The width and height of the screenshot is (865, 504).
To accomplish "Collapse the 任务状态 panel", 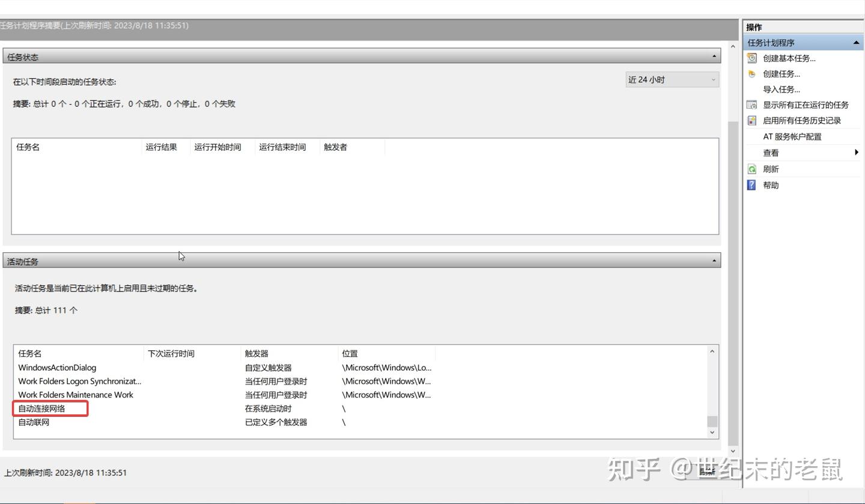I will pos(714,56).
